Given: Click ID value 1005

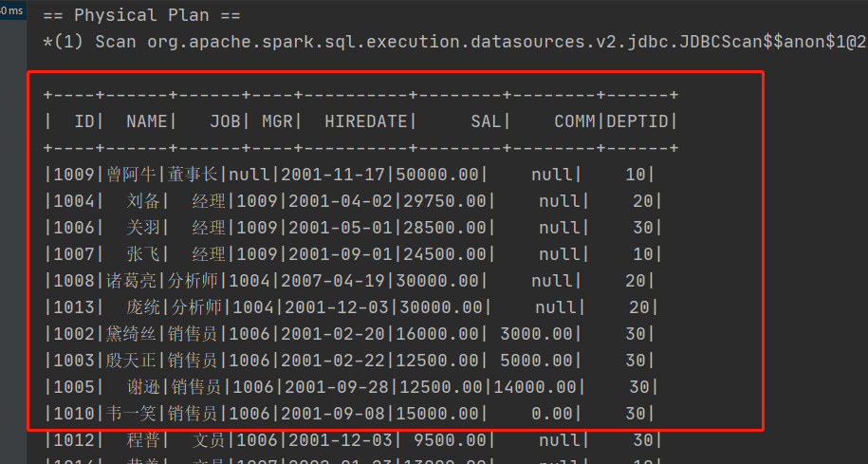Looking at the screenshot, I should coord(74,387).
